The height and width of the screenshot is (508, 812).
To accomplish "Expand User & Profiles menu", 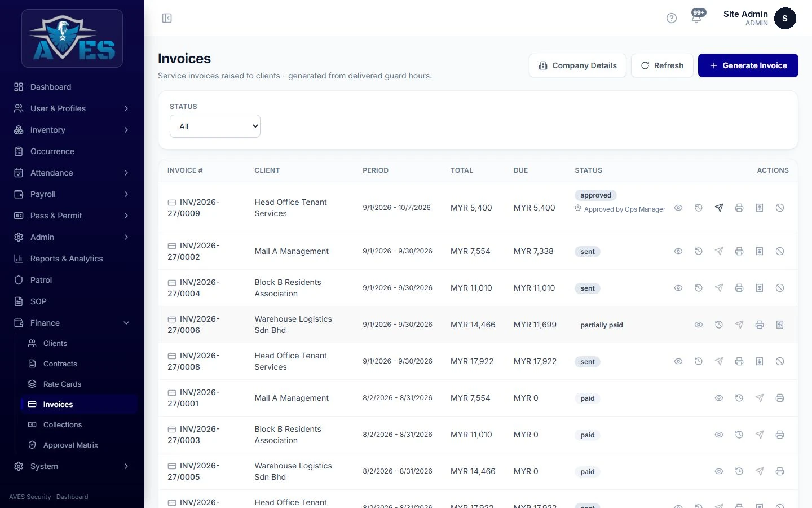I will 72,108.
